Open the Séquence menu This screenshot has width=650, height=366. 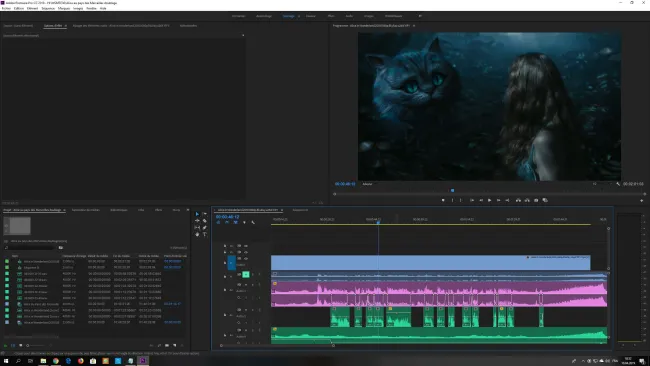coord(48,8)
